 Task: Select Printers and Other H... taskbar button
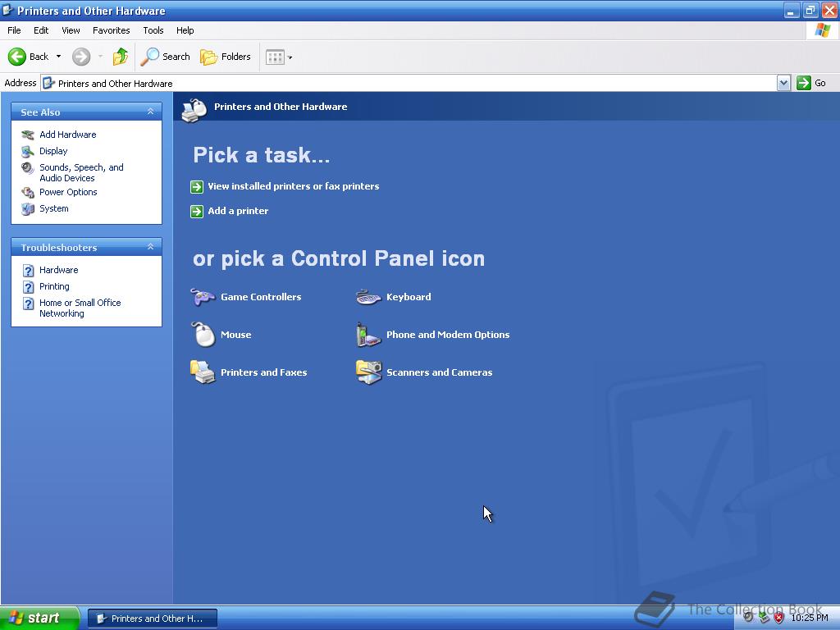pyautogui.click(x=152, y=619)
